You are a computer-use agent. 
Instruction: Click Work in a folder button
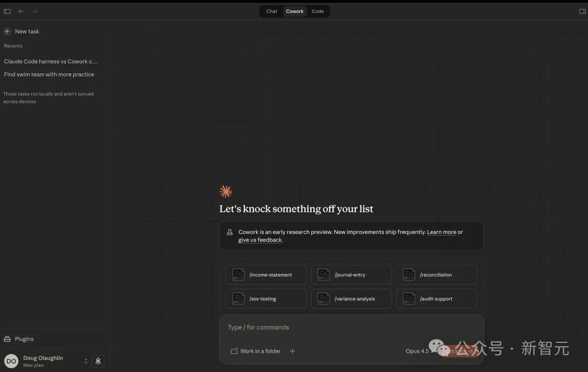256,351
